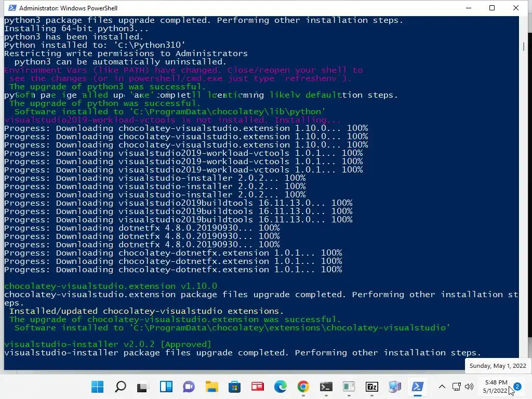The image size is (532, 399).
Task: Click the 'Administrator: Windows PowerShell' title text
Action: coord(68,8)
